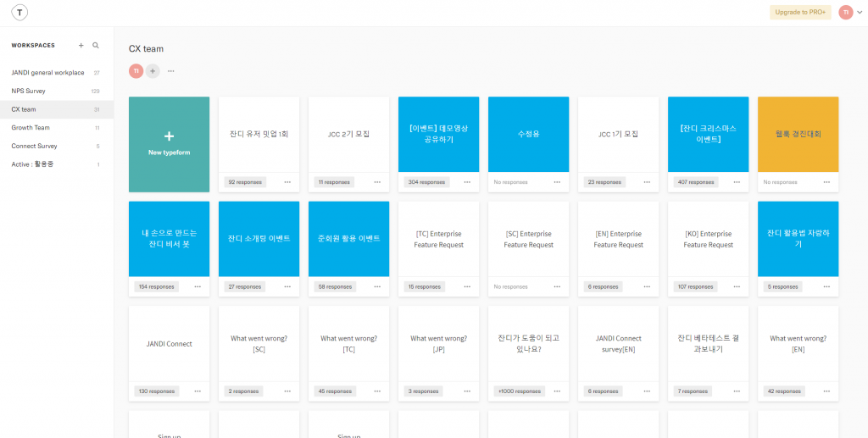This screenshot has width=868, height=438.
Task: Expand the account menu dropdown arrow
Action: coord(860,13)
